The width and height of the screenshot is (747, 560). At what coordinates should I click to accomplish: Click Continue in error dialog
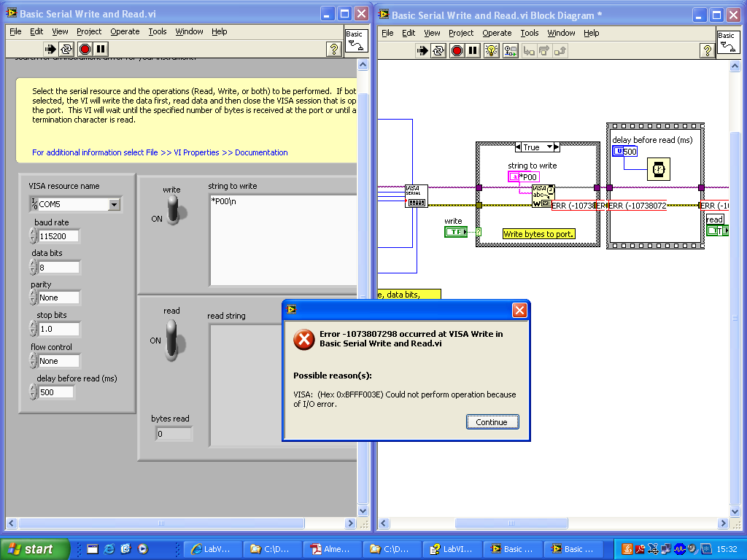(x=492, y=422)
